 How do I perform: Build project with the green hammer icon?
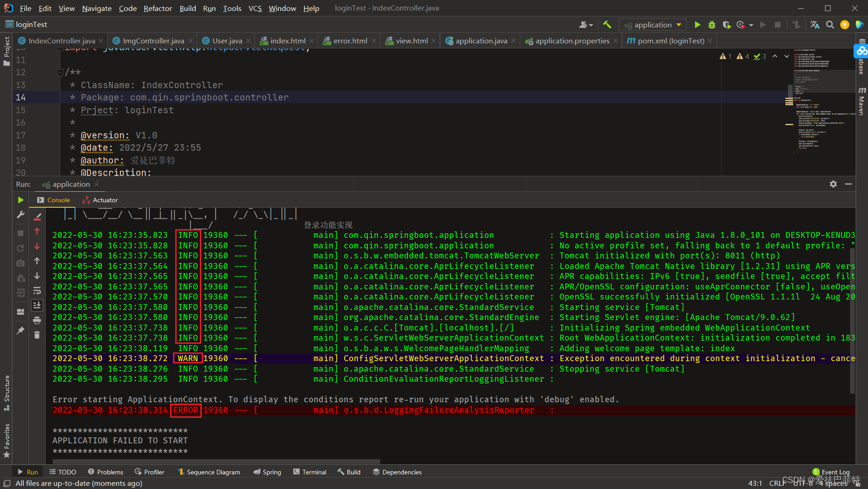[607, 25]
